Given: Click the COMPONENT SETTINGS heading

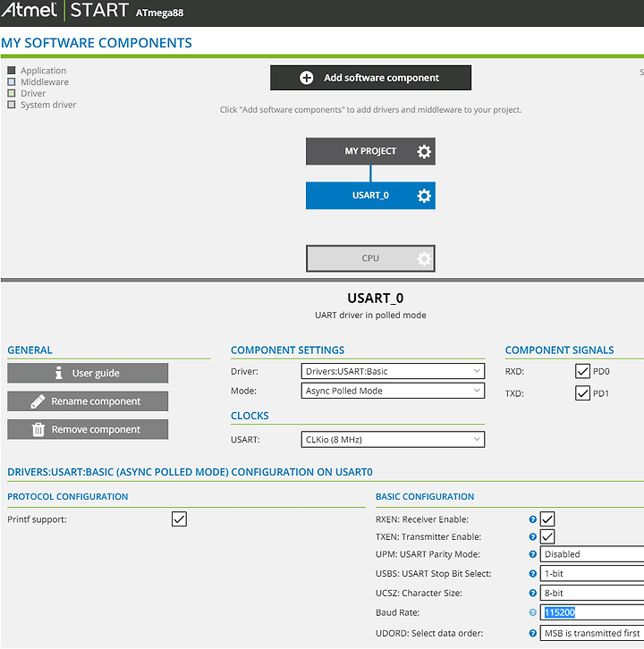Looking at the screenshot, I should coord(287,350).
